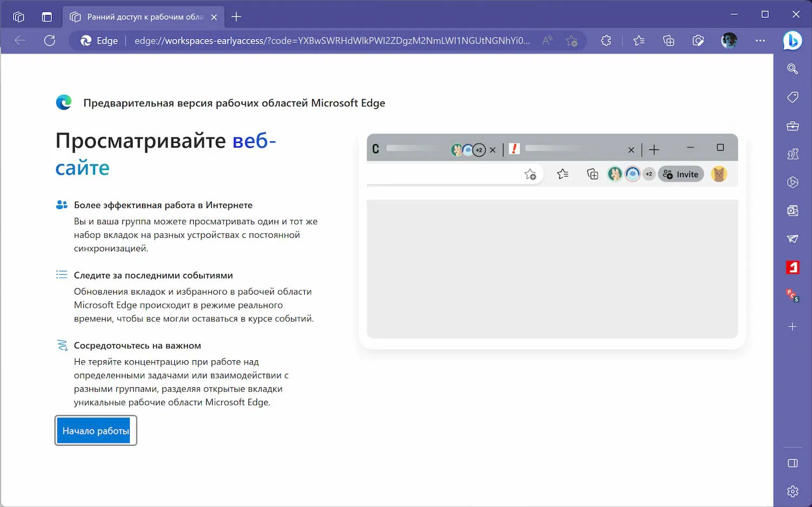
Task: Launch the Bing chat button
Action: (793, 41)
